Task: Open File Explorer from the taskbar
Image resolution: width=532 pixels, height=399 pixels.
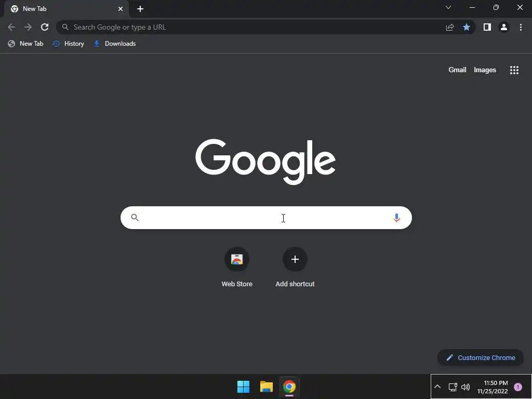Action: pos(267,387)
